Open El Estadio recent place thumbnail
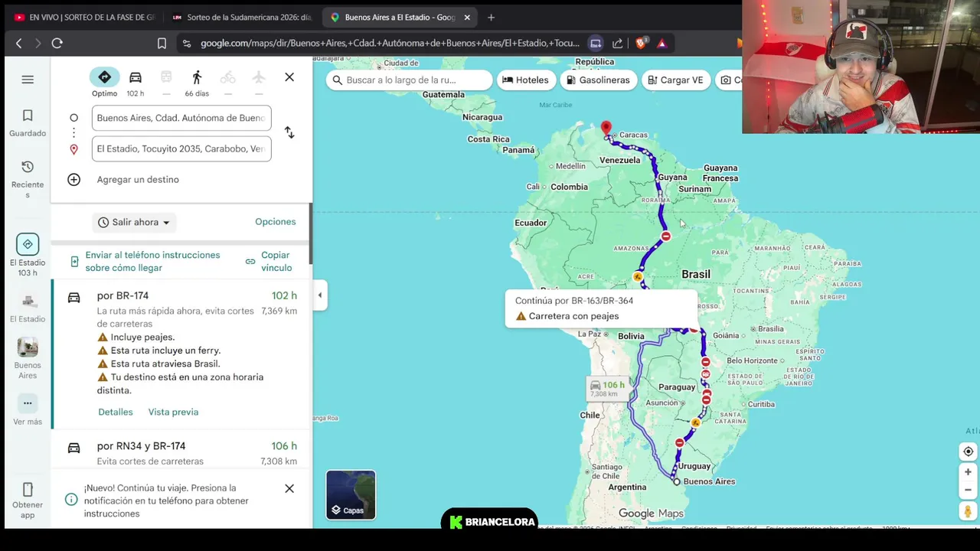Screen dimensions: 980x551 28,307
